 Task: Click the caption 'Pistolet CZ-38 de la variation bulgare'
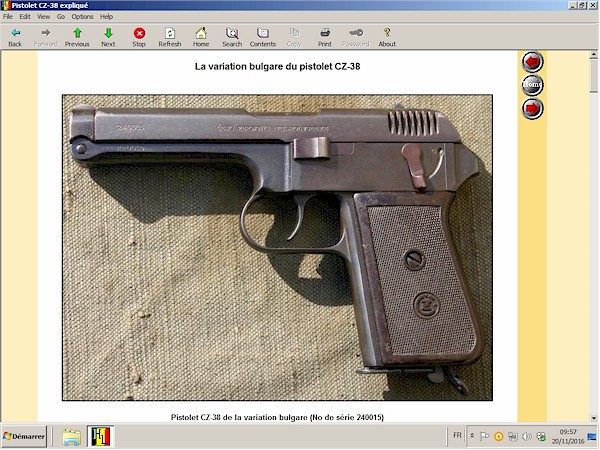(239, 417)
